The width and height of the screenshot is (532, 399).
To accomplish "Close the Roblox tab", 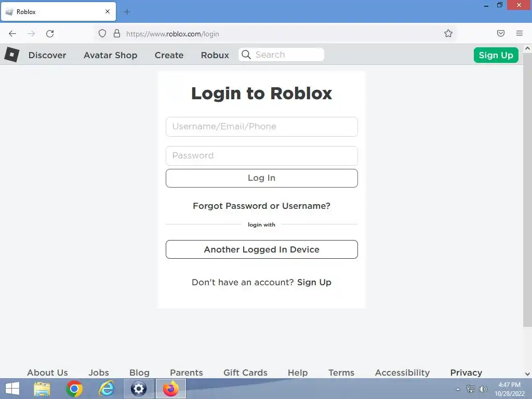I will point(107,11).
